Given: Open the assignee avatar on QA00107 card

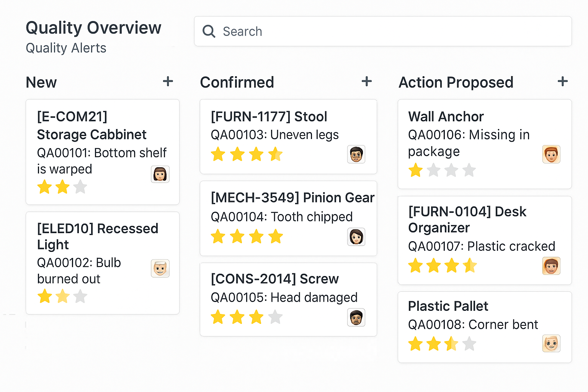Looking at the screenshot, I should pyautogui.click(x=551, y=266).
